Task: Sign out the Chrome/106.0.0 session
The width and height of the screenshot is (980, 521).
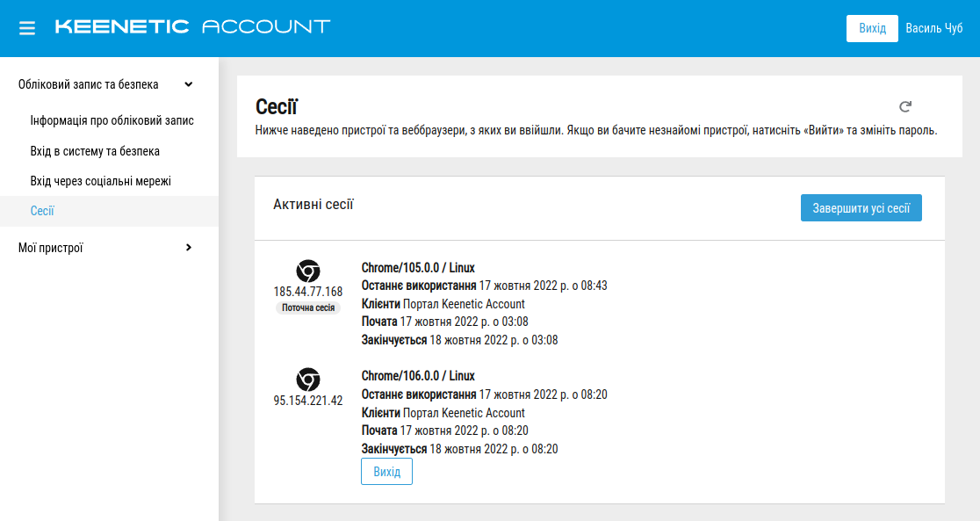Action: click(386, 472)
